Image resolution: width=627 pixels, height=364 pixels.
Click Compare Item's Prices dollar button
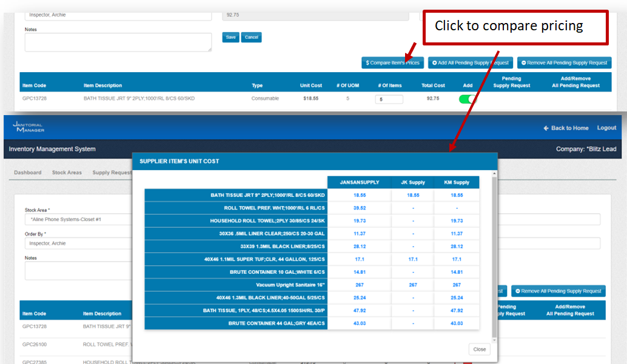tap(392, 63)
